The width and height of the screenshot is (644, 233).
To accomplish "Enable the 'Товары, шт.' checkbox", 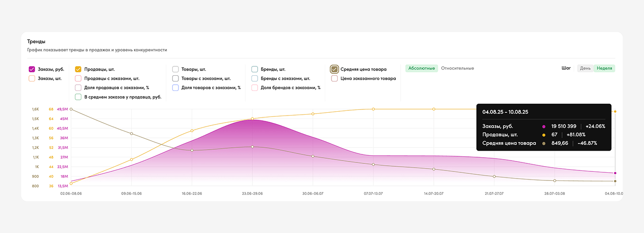I will (176, 69).
